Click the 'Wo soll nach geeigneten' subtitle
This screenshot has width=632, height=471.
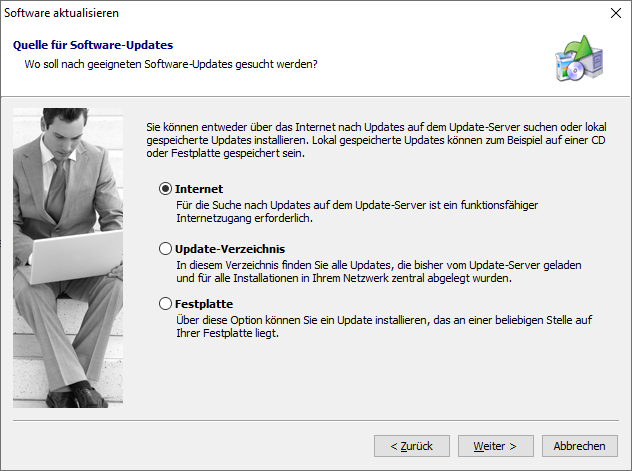point(170,65)
